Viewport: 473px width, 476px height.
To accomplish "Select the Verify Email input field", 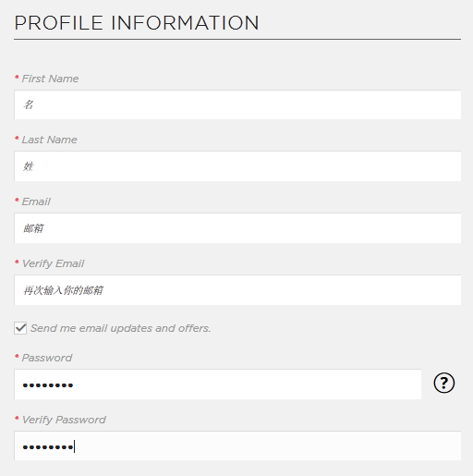I will (237, 290).
